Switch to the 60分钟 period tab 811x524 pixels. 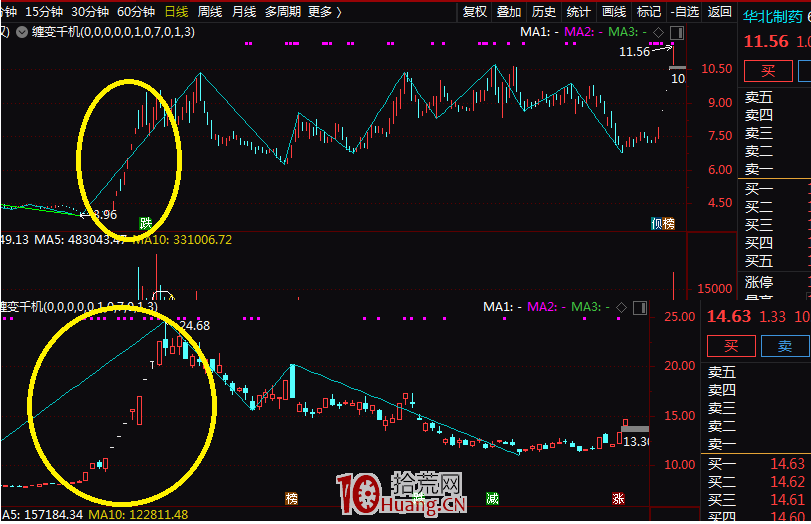(136, 11)
